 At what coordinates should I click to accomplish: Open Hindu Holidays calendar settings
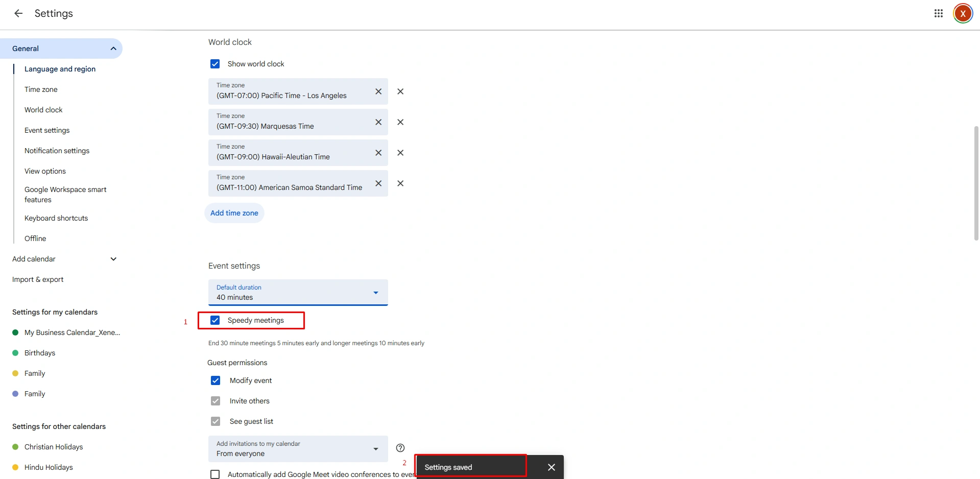[49, 467]
